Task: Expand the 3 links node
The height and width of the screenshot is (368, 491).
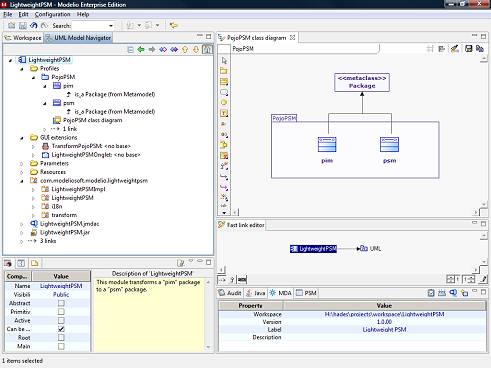Action: (x=22, y=241)
